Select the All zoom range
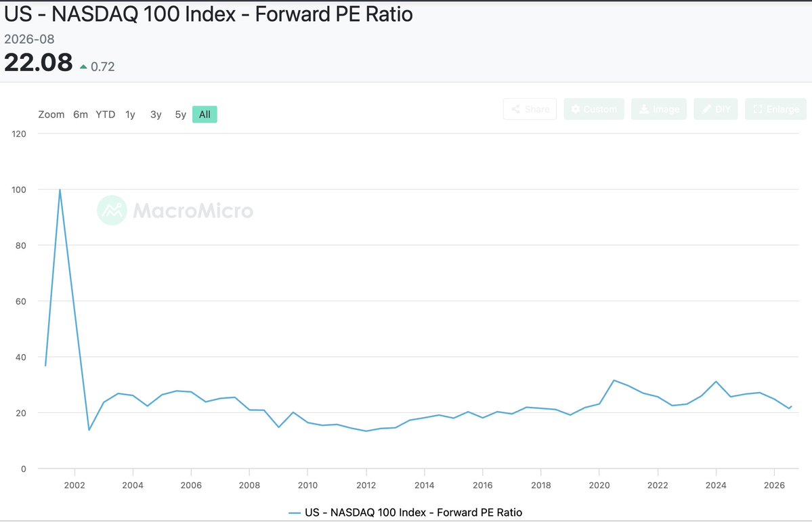This screenshot has height=522, width=812. click(x=205, y=114)
